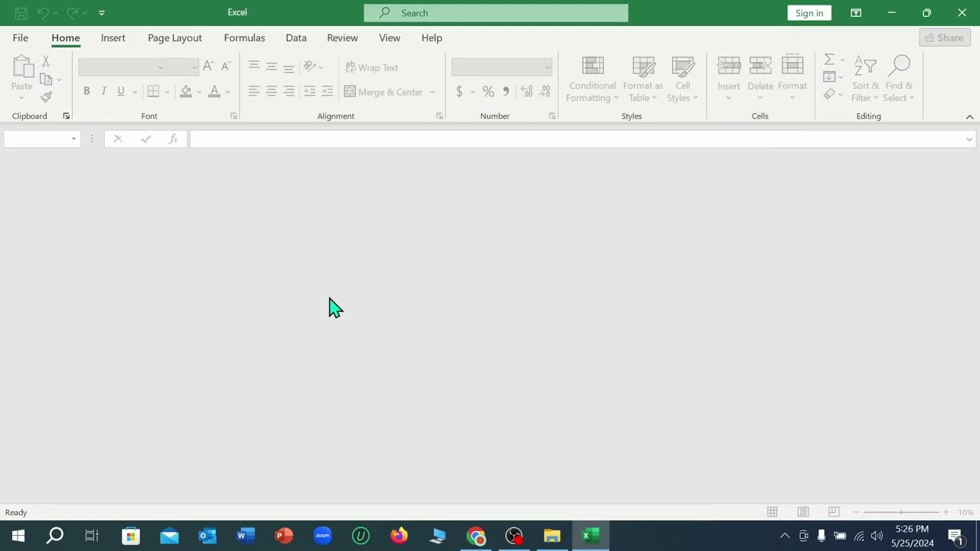Click Accounting Number Format dollar icon

pyautogui.click(x=459, y=92)
